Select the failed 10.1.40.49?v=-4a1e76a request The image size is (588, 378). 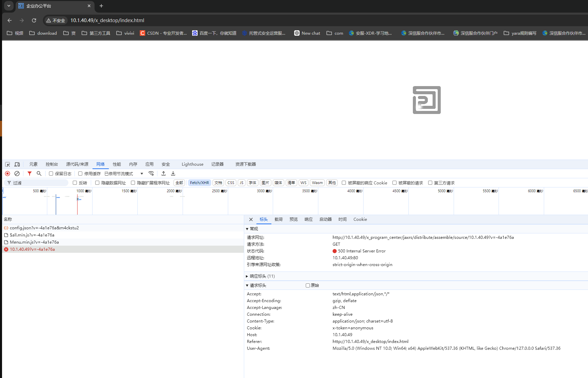tap(32, 249)
